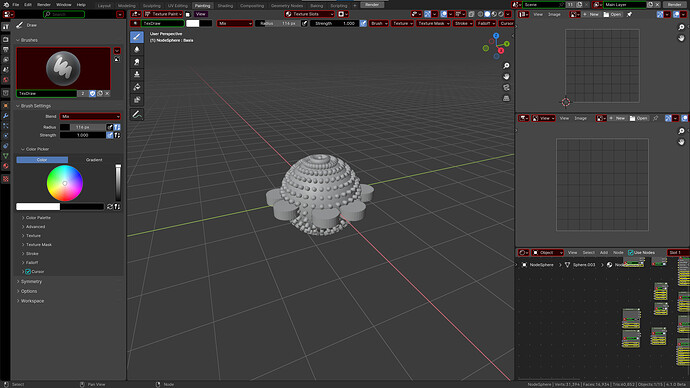Switch to the Geometry Nodes workspace tab
Image resolution: width=690 pixels, height=388 pixels.
point(287,6)
